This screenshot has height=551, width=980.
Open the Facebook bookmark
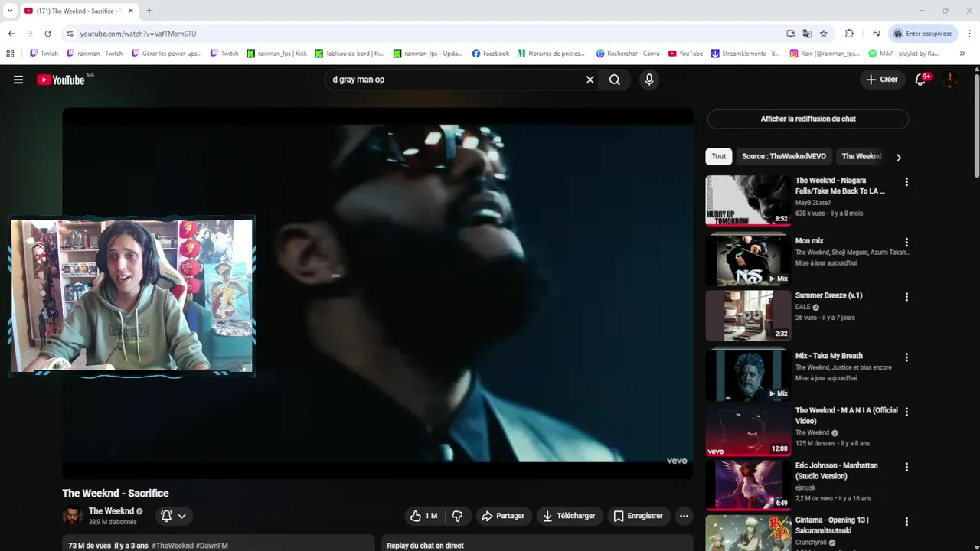[490, 54]
